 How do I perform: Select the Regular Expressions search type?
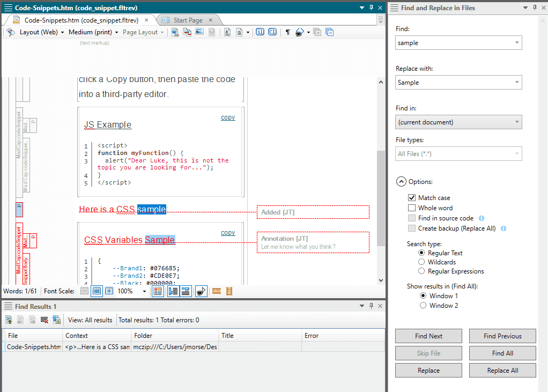click(421, 271)
